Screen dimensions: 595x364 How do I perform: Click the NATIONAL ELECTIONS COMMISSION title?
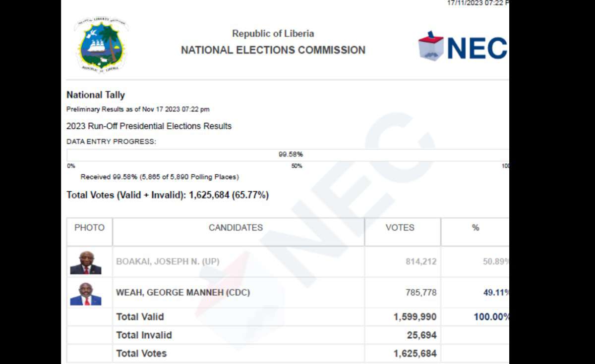pos(273,50)
